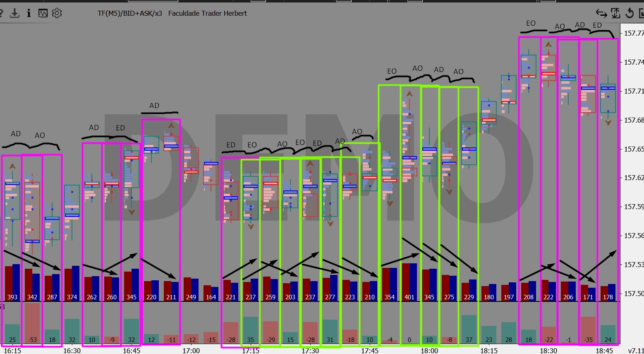
Task: Click the volume bar labeled 342
Action: coord(32,285)
